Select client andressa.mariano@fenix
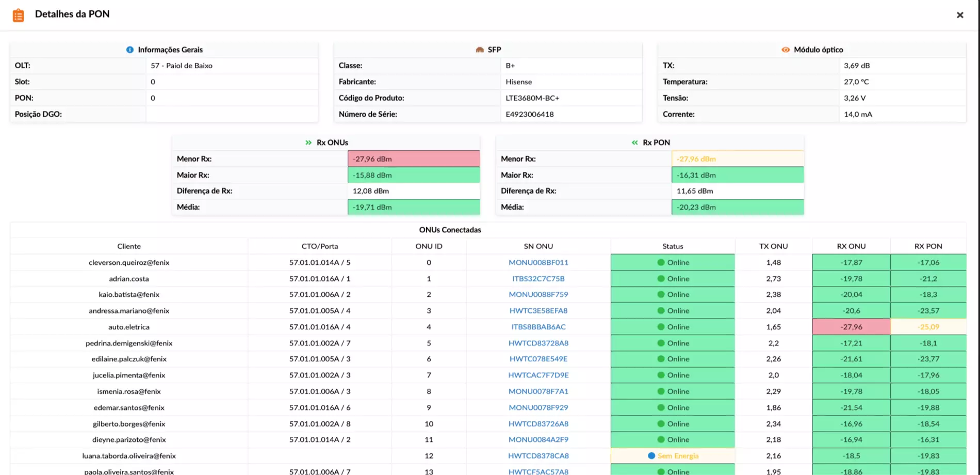The image size is (980, 475). pos(129,310)
